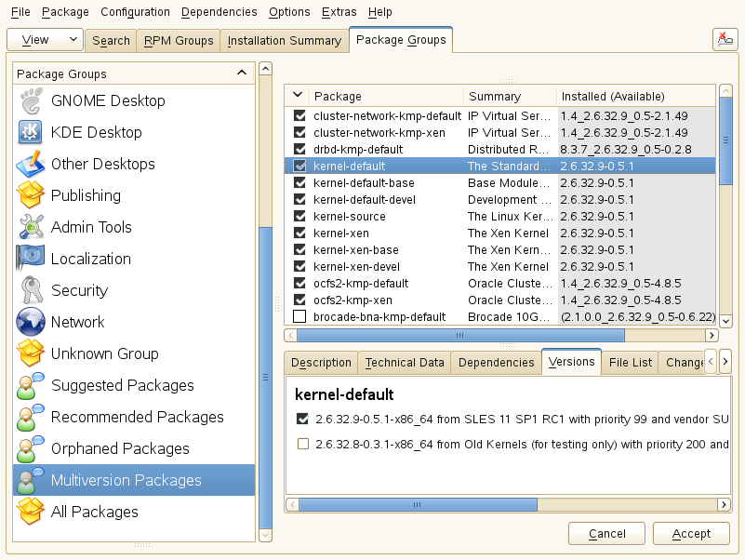
Task: Select the Security group icon
Action: (31, 289)
